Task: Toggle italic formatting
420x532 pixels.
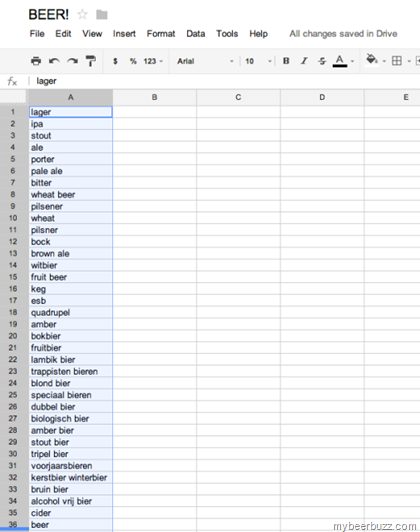Action: pos(304,61)
